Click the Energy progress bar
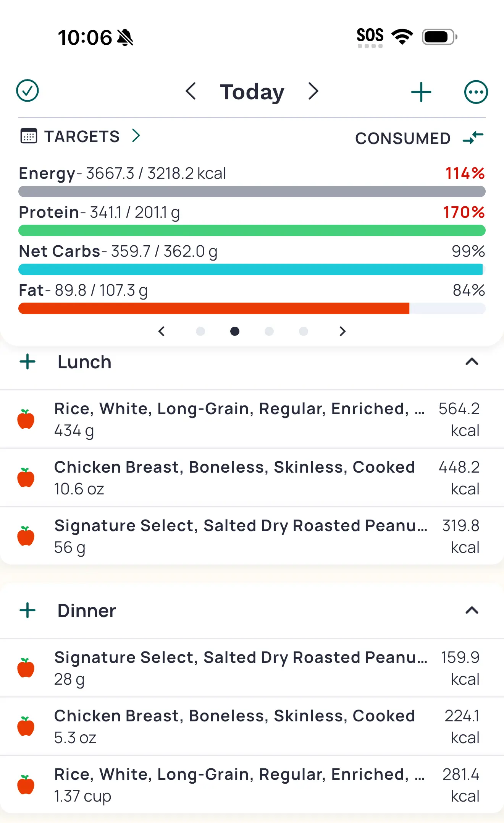 [252, 191]
